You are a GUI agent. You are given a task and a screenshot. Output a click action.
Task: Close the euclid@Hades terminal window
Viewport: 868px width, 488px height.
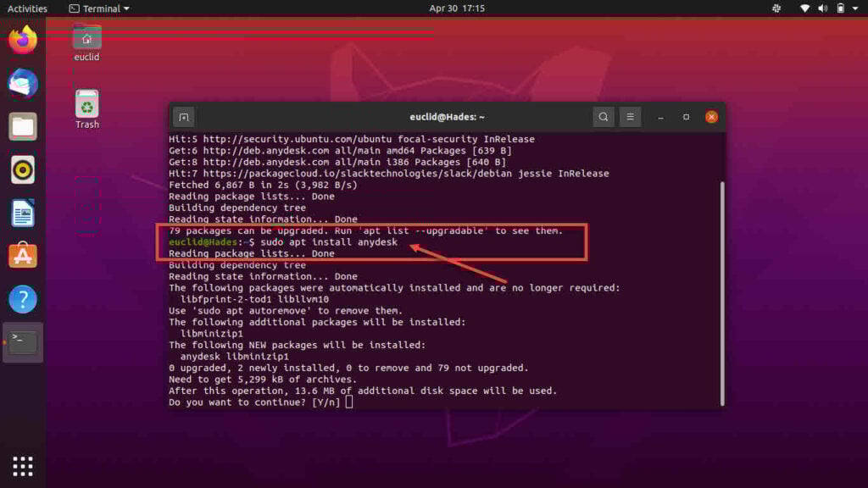(711, 117)
